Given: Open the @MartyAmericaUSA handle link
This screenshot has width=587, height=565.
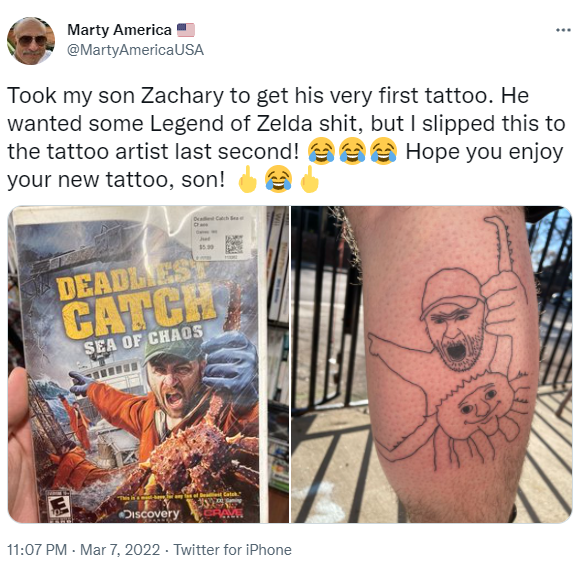Looking at the screenshot, I should point(136,50).
